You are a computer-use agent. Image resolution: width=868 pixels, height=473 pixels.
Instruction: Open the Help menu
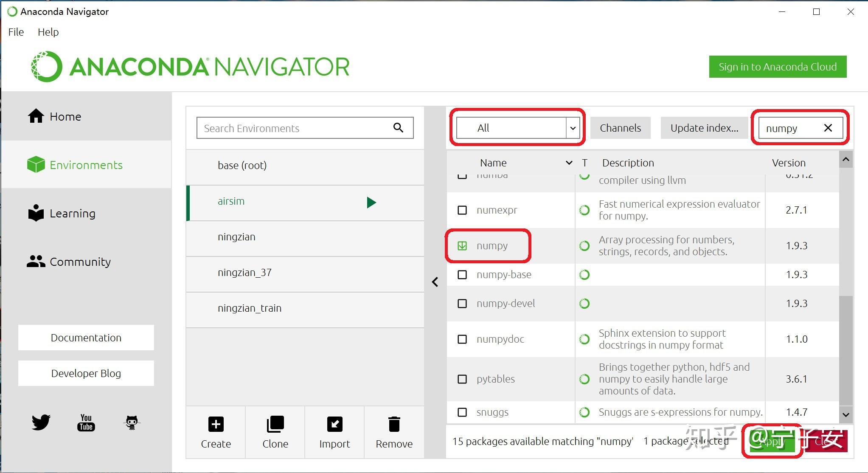pos(48,32)
